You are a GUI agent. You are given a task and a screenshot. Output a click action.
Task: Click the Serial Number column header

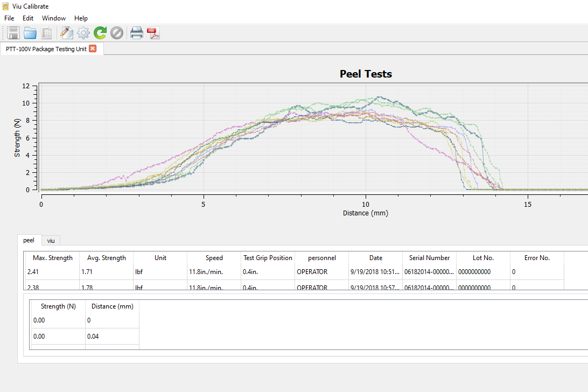point(429,258)
